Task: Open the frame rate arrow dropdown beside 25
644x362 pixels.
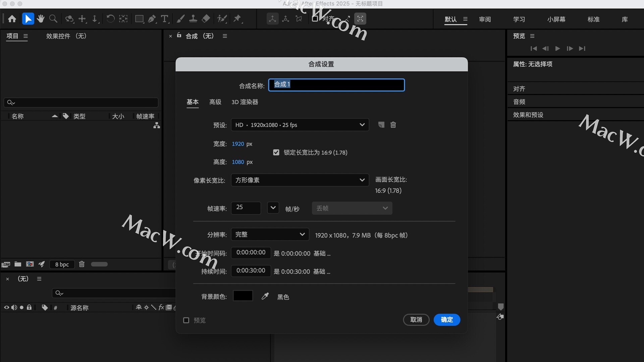Action: pos(273,208)
